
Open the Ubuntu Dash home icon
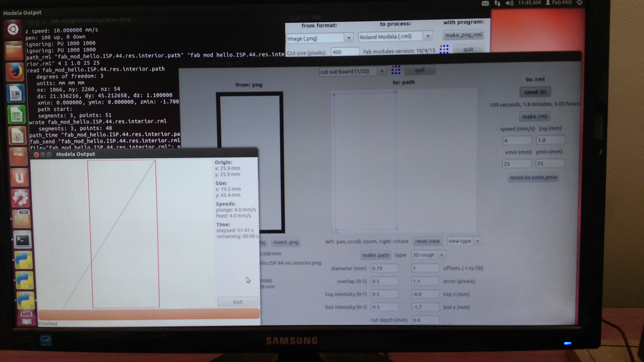pos(13,30)
